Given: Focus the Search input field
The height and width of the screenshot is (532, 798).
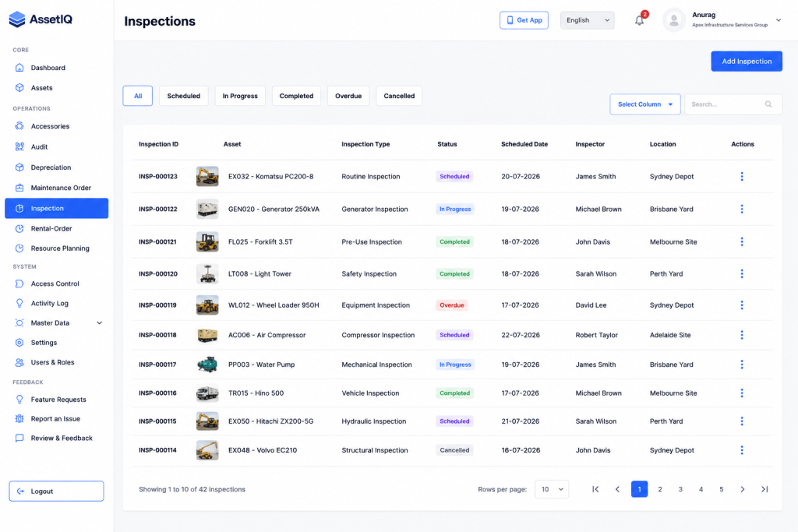Looking at the screenshot, I should [733, 104].
